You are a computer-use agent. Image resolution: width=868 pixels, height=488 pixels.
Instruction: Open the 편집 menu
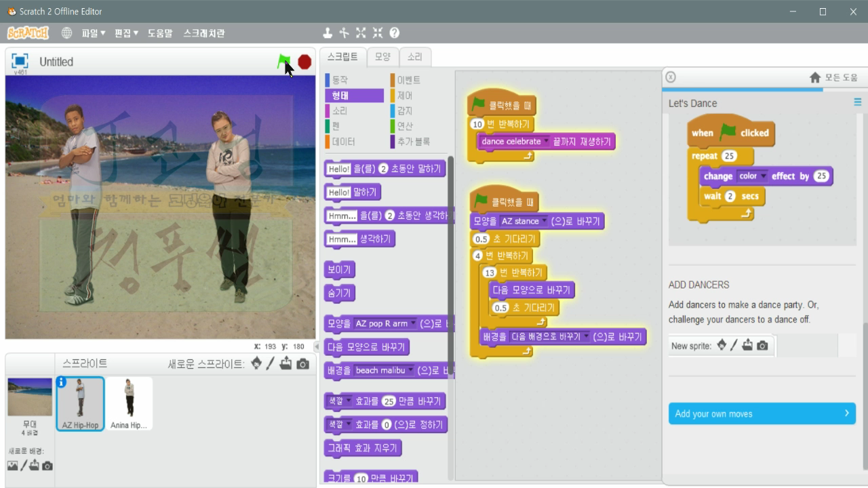pos(127,33)
